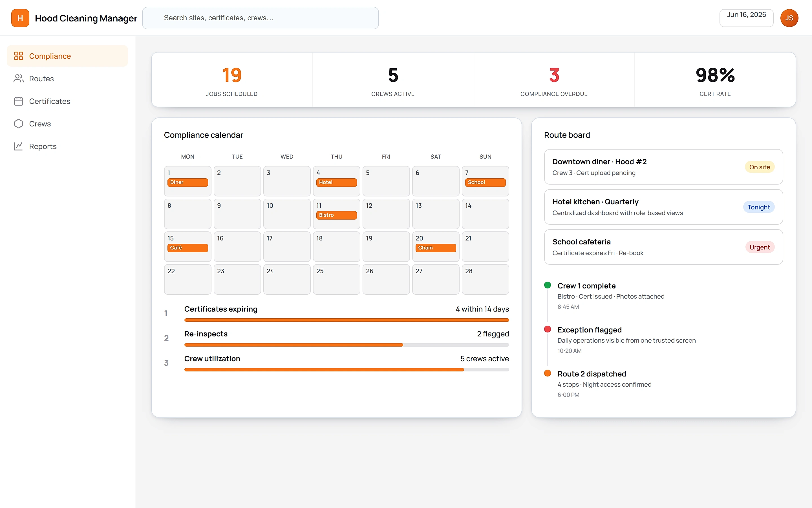Click the Compliance grid icon in sidebar
This screenshot has height=508, width=812.
pyautogui.click(x=18, y=56)
